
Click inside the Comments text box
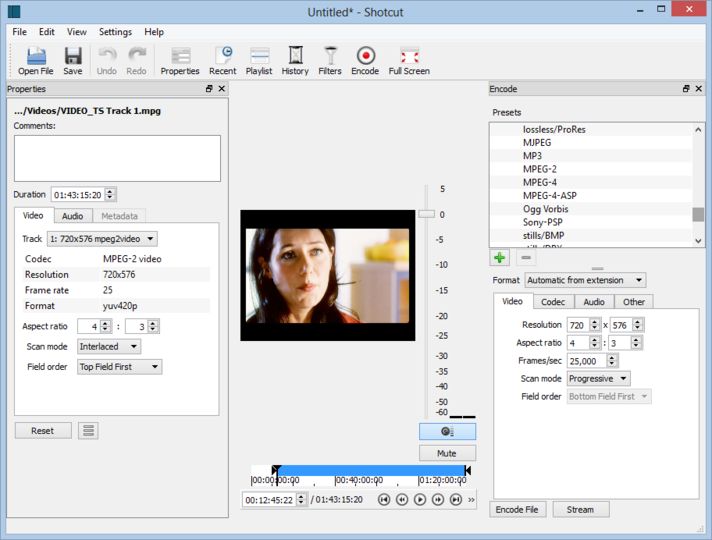point(117,159)
